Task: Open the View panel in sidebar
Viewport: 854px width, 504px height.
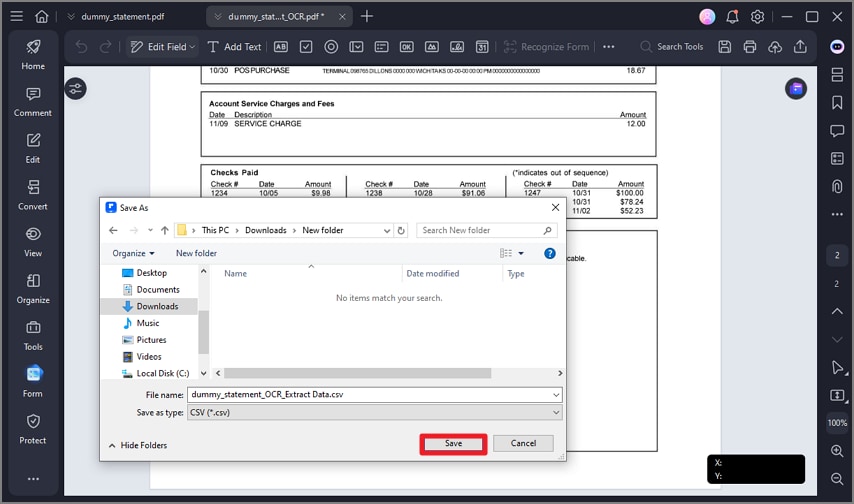Action: click(33, 242)
